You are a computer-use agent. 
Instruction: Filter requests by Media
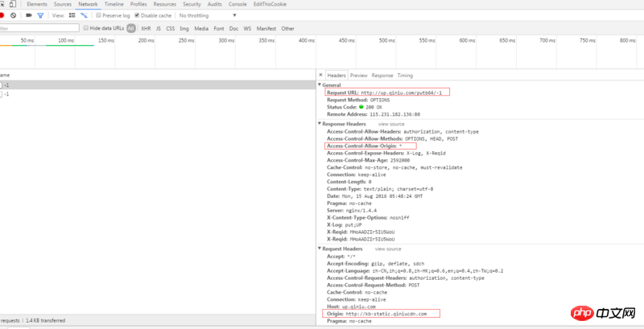[201, 28]
